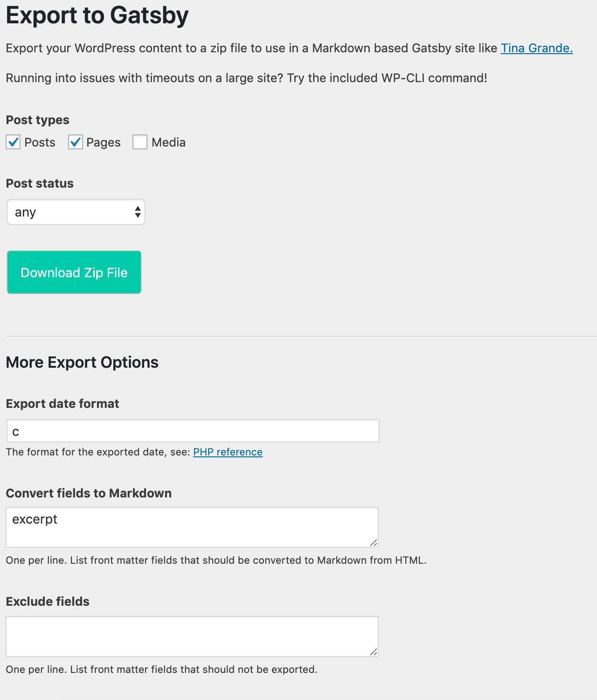Uncheck the Posts post type
This screenshot has height=700, width=597.
(13, 142)
